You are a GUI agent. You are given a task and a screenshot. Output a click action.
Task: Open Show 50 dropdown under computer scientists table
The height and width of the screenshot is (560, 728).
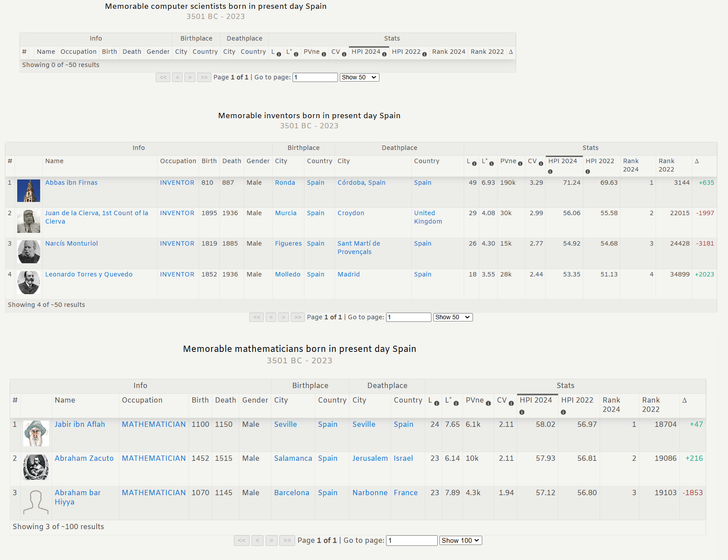pyautogui.click(x=359, y=77)
